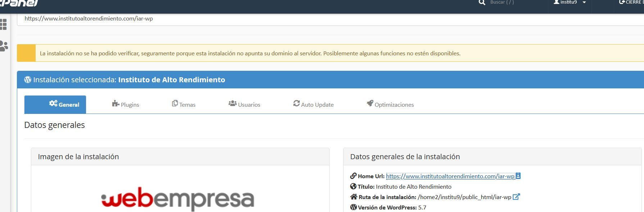Click the cPanel logo

[19, 3]
